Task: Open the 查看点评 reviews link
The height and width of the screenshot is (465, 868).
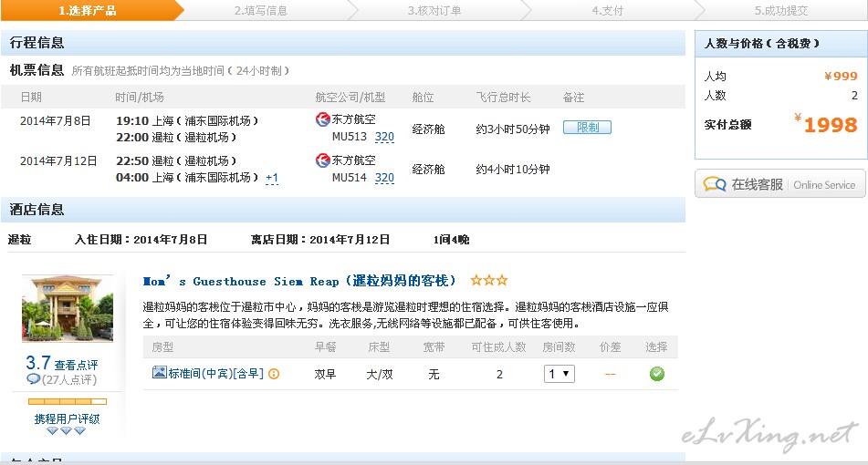Action: click(76, 365)
